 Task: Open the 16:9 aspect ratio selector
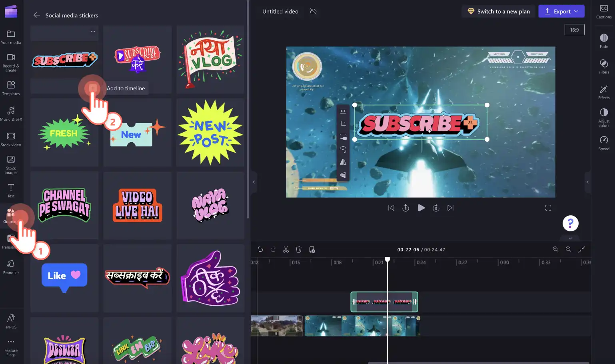(575, 30)
